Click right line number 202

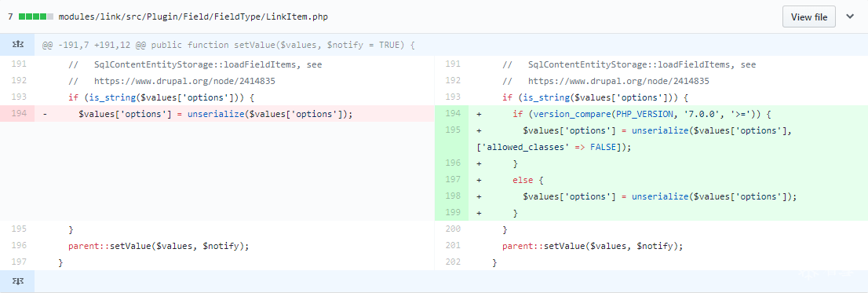point(453,262)
